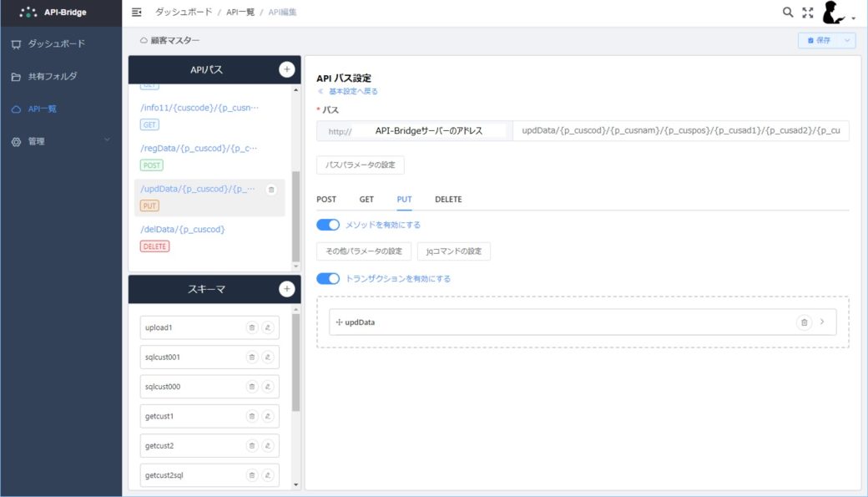Switch to the DELETE method tab
Screen dimensions: 868x497
450,199
